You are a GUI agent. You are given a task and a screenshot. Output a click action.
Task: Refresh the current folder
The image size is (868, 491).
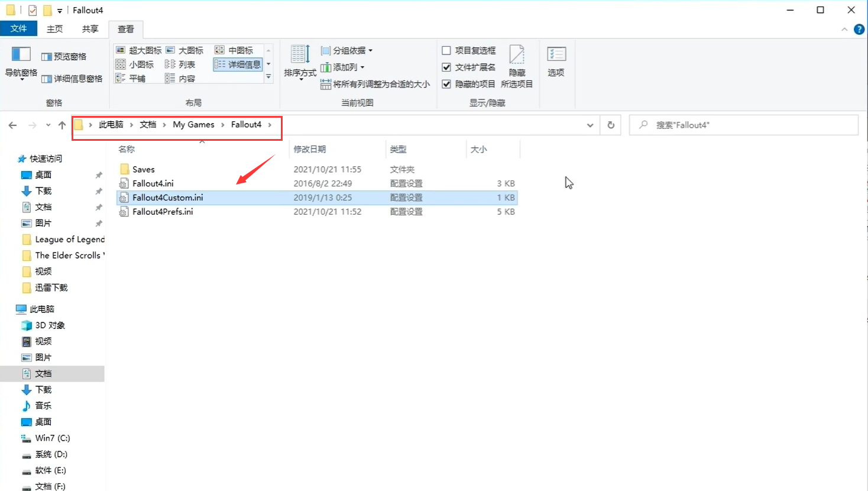(x=611, y=125)
